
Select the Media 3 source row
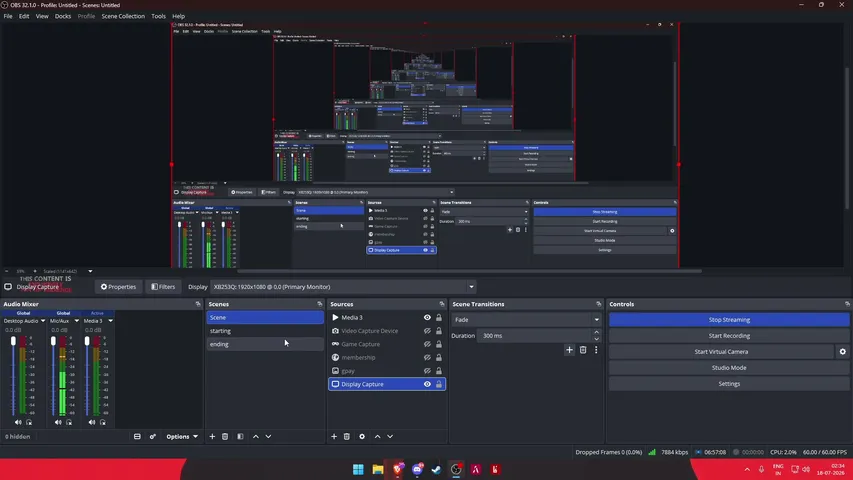(x=387, y=317)
